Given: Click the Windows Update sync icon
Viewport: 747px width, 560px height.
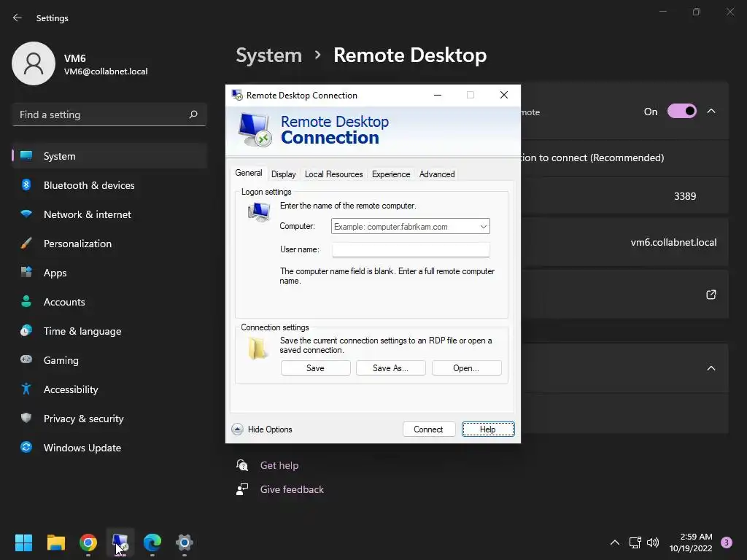Looking at the screenshot, I should (26, 447).
